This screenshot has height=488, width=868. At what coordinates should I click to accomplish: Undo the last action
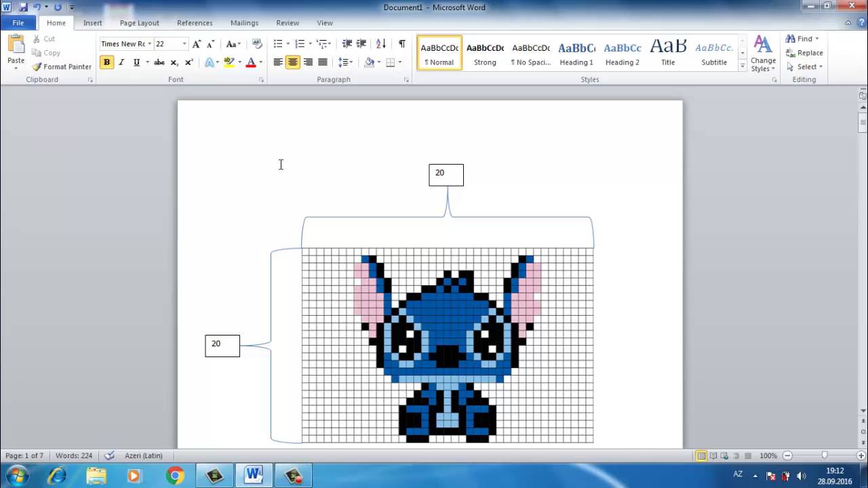click(x=38, y=7)
